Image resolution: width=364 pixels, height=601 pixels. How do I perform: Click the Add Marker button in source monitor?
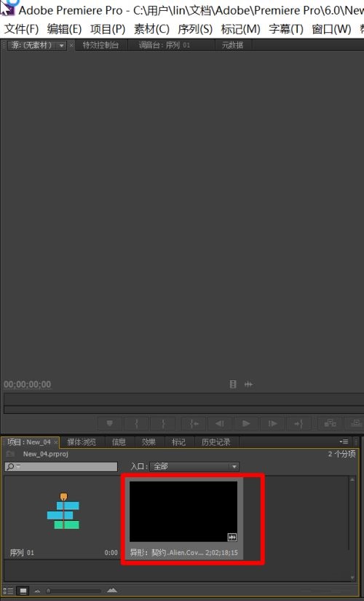pos(110,423)
